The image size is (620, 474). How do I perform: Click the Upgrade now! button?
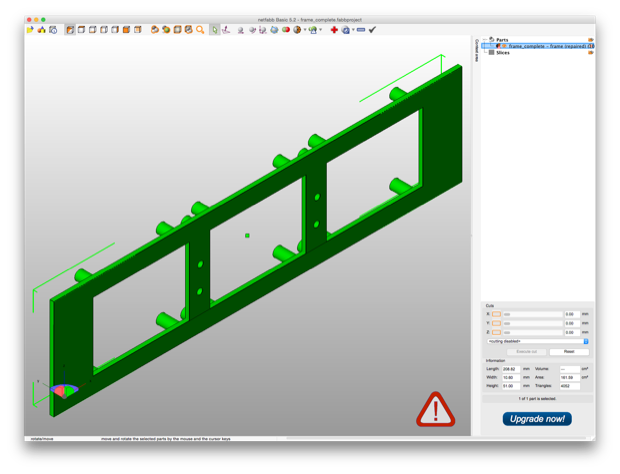point(537,419)
